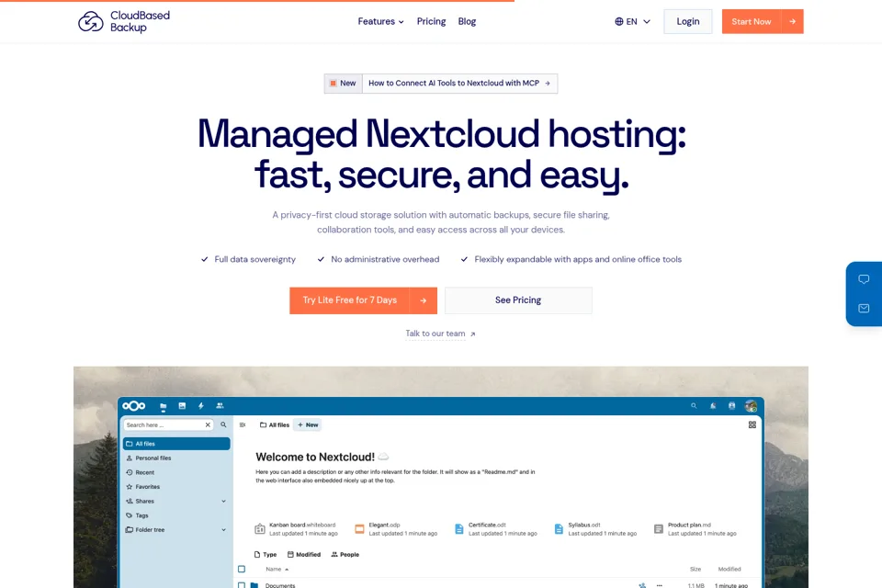Open the Files app icon in Nextcloud bar

click(x=164, y=406)
